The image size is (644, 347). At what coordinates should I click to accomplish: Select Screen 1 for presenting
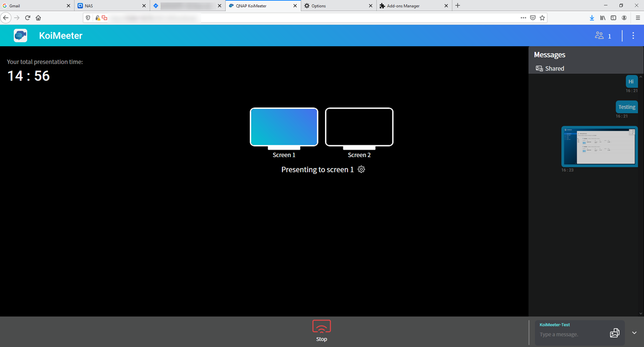(284, 127)
